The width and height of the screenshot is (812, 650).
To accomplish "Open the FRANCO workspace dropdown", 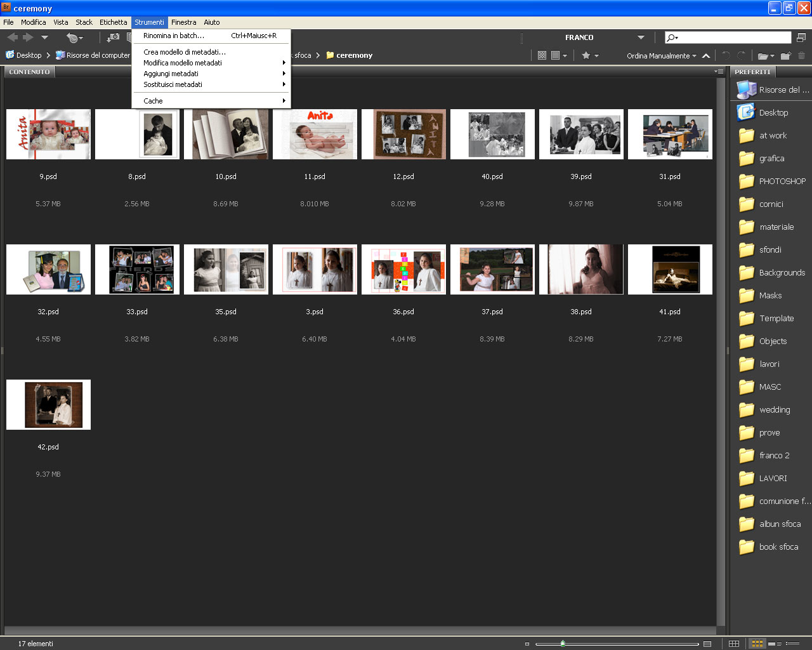I will pyautogui.click(x=641, y=37).
